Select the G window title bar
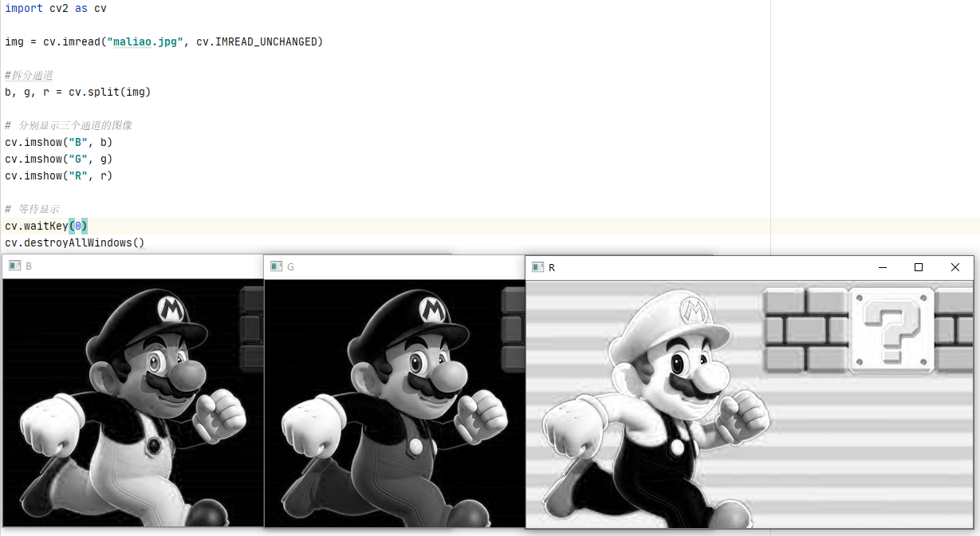980x536 pixels. tap(395, 267)
